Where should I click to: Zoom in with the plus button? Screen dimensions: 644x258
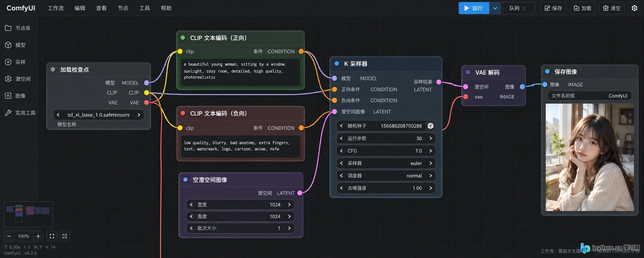point(38,236)
